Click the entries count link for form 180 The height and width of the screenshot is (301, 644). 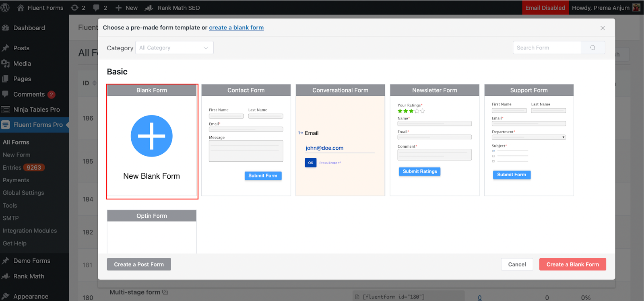(480, 298)
